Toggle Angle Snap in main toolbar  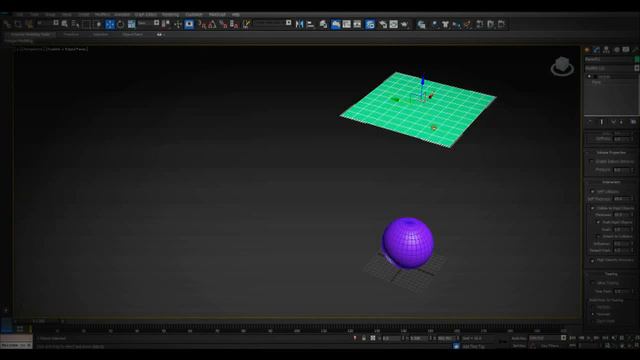click(212, 24)
